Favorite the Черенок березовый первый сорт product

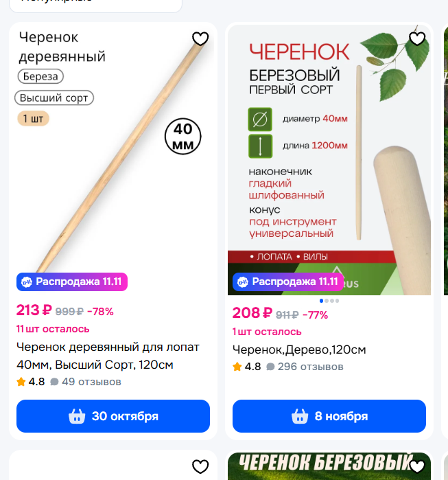(x=417, y=39)
